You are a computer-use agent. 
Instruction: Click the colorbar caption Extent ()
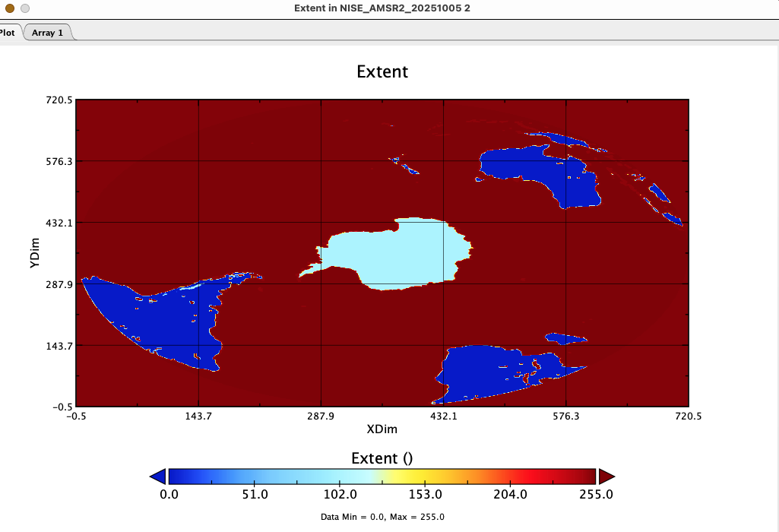coord(382,456)
